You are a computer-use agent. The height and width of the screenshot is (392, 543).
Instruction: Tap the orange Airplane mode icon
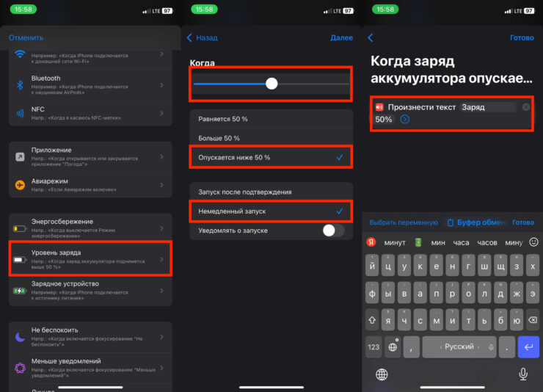pos(20,185)
